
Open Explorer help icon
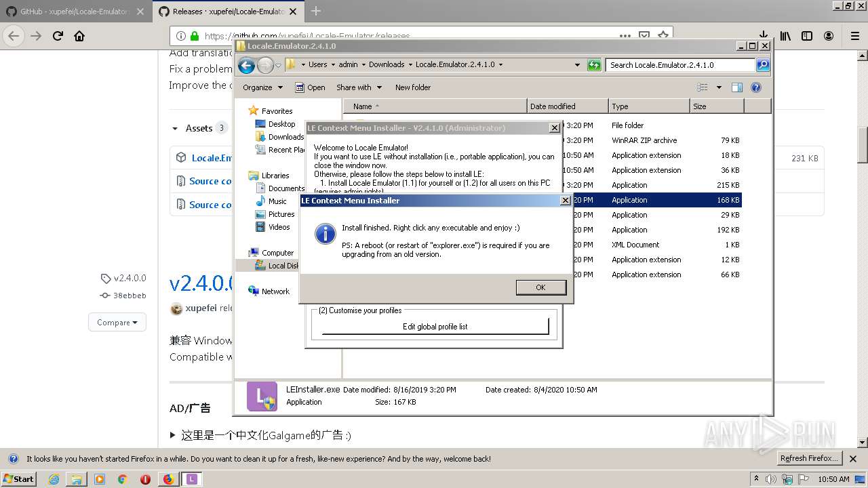point(756,87)
